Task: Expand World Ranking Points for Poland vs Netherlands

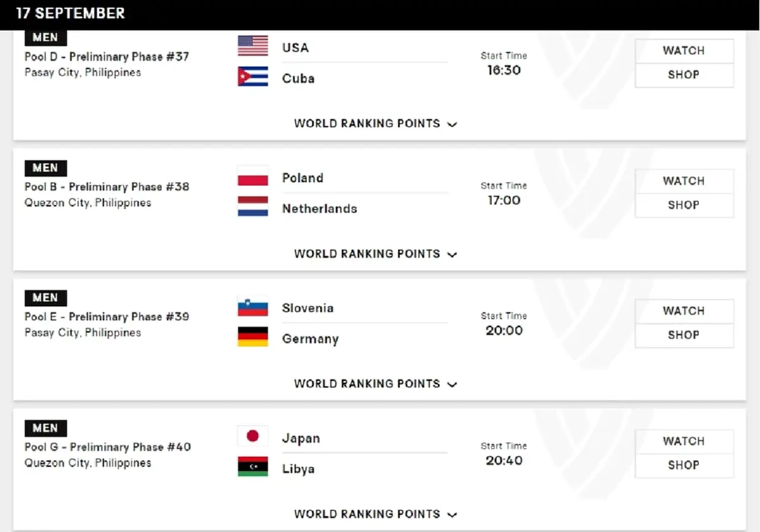Action: point(375,254)
